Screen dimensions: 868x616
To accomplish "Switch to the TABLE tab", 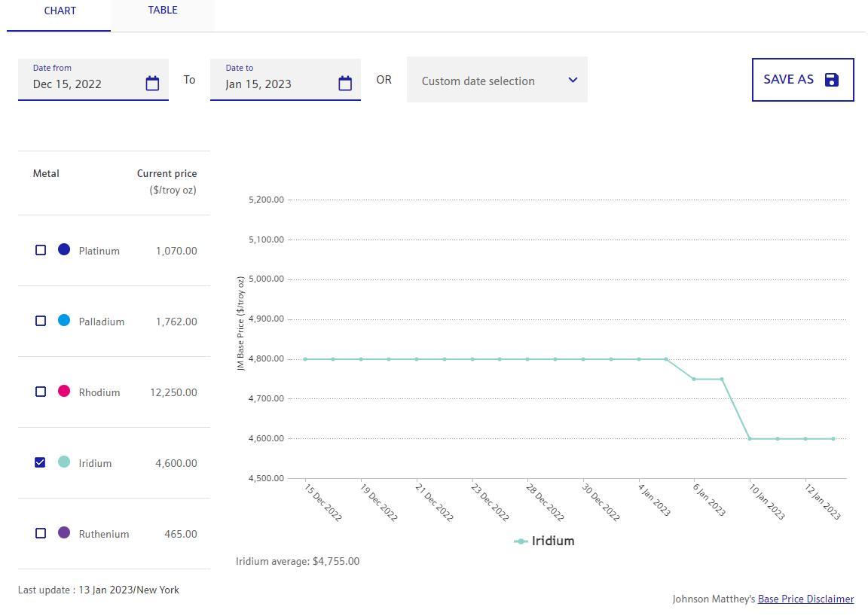I will [163, 11].
